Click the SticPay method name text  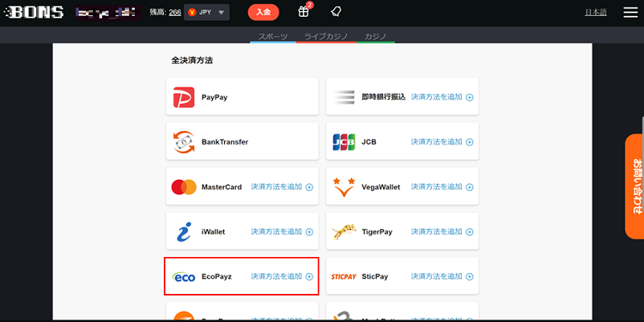(375, 277)
